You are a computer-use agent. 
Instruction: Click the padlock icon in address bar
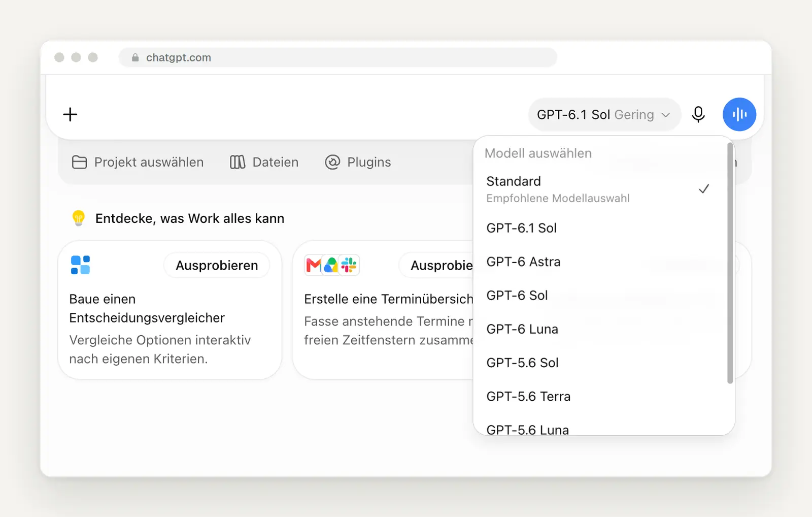tap(135, 57)
